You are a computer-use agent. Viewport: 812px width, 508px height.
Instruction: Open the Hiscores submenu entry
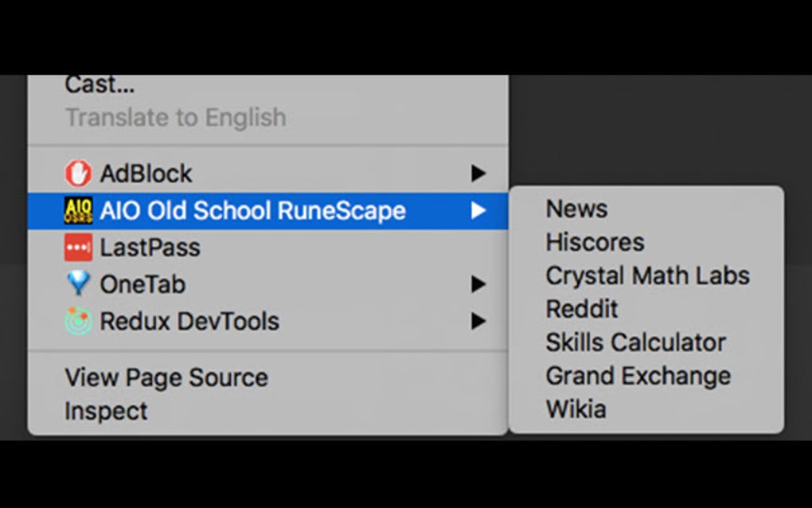tap(595, 242)
